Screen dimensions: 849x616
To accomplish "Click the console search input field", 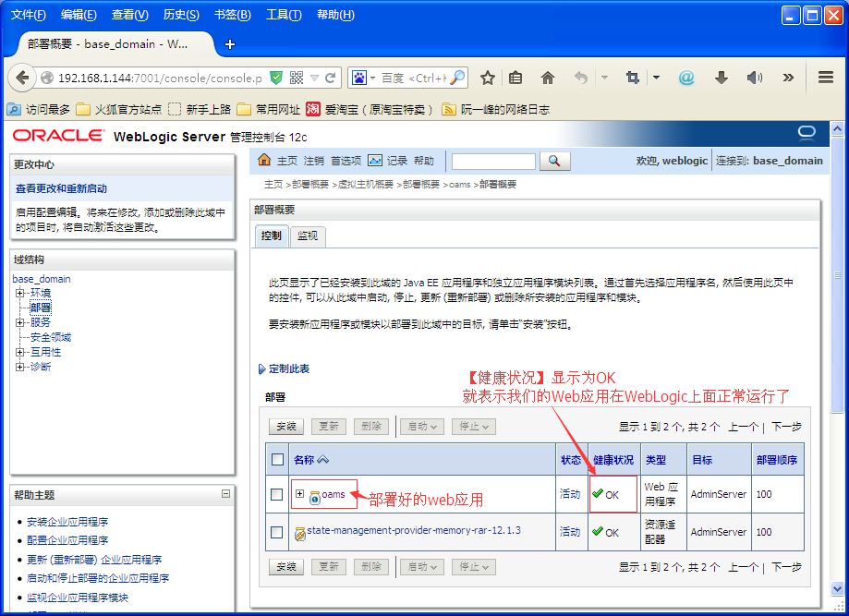I will [493, 162].
